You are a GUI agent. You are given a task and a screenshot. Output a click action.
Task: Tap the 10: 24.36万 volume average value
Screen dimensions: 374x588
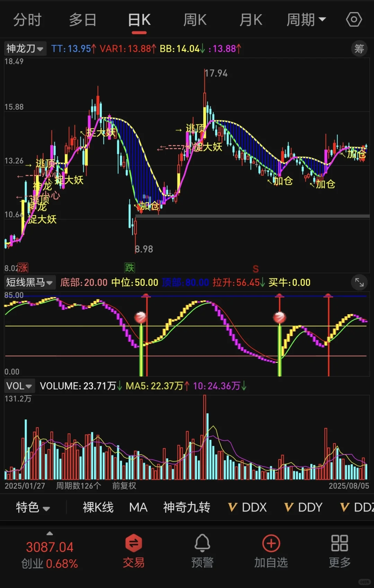click(220, 386)
